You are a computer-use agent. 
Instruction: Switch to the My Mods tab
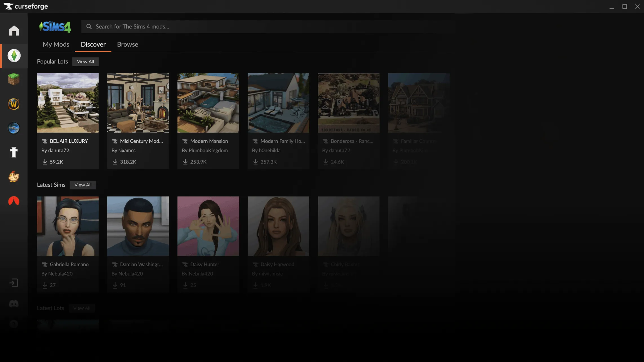(x=56, y=44)
